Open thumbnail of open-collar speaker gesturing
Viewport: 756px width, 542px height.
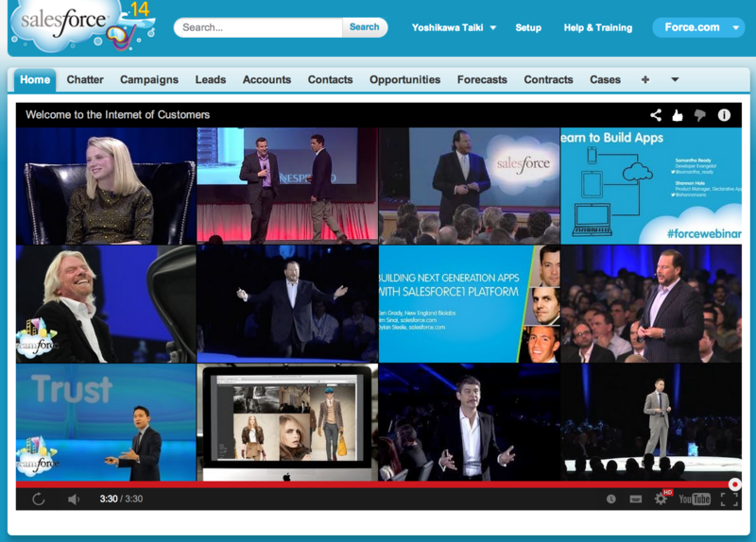pyautogui.click(x=470, y=422)
